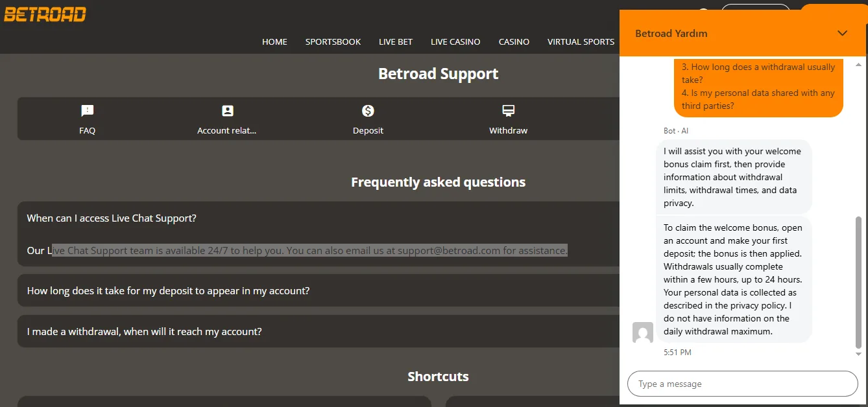Focus the Type a message field
Screen dimensions: 868x407
coord(742,384)
